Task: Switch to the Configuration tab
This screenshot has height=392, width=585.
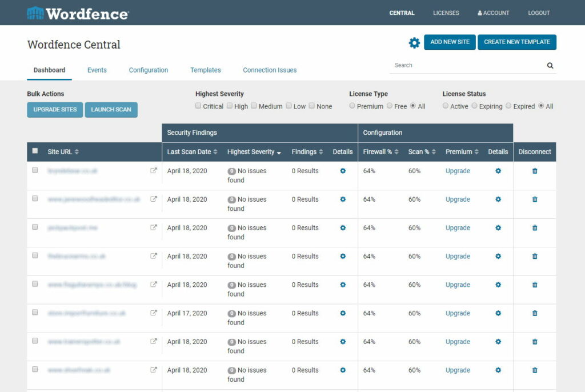Action: pyautogui.click(x=149, y=70)
